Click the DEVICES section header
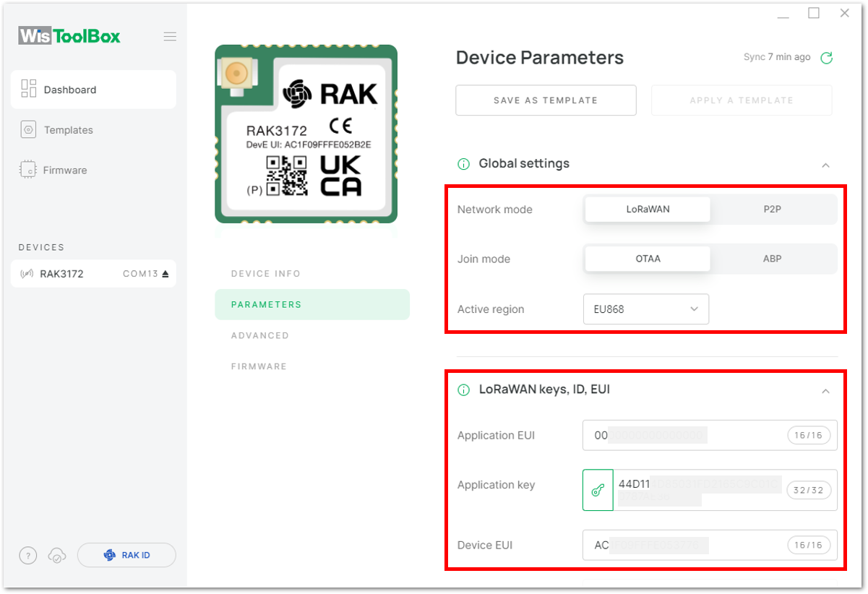 tap(41, 247)
